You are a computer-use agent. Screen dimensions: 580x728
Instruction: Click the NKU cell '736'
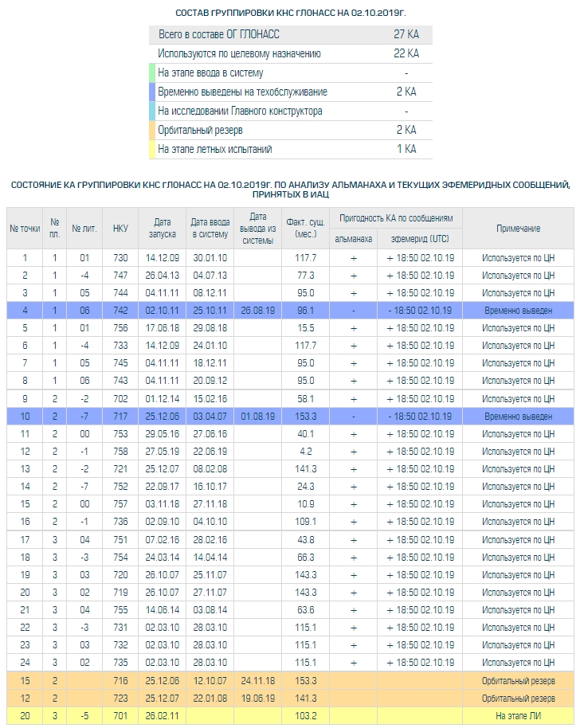[120, 522]
